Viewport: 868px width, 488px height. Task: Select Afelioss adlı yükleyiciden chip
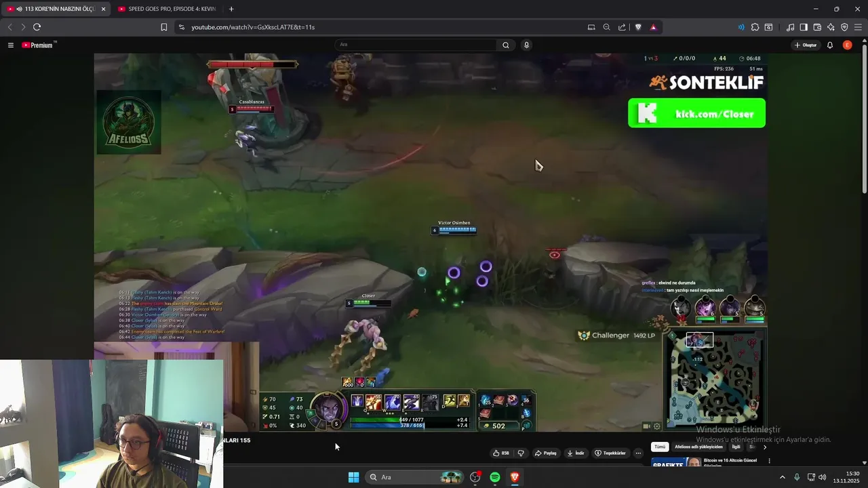[x=698, y=447]
